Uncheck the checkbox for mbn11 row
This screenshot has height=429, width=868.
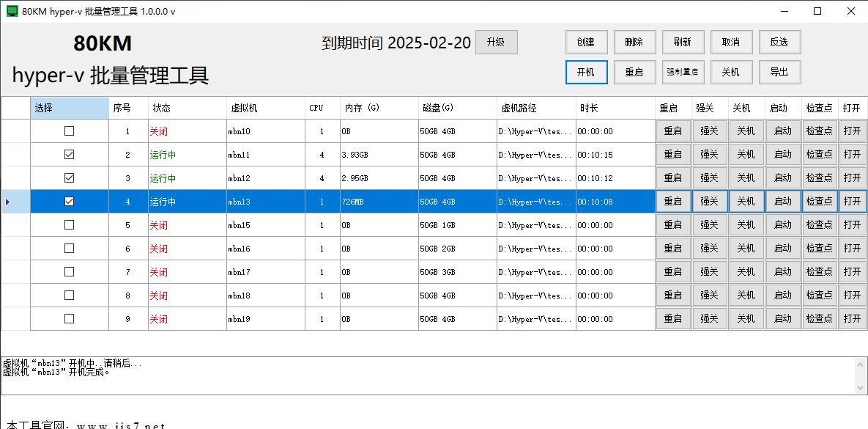[x=69, y=155]
